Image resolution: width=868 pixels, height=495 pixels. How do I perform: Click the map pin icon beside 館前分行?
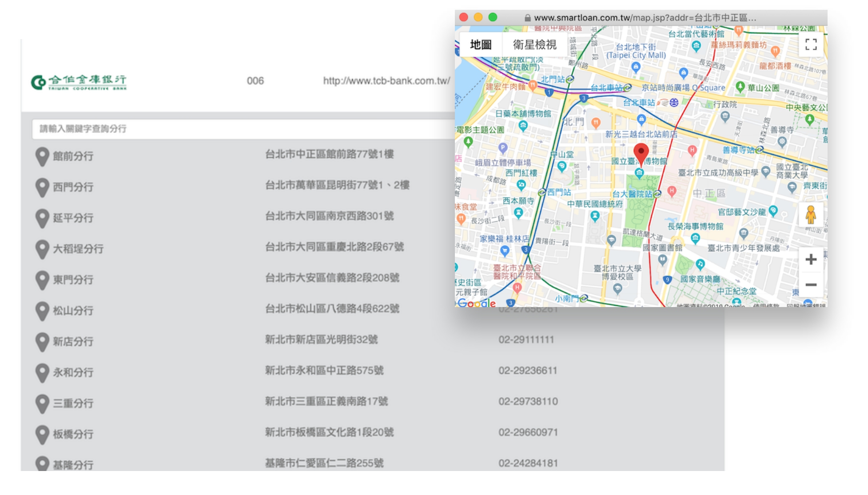42,156
